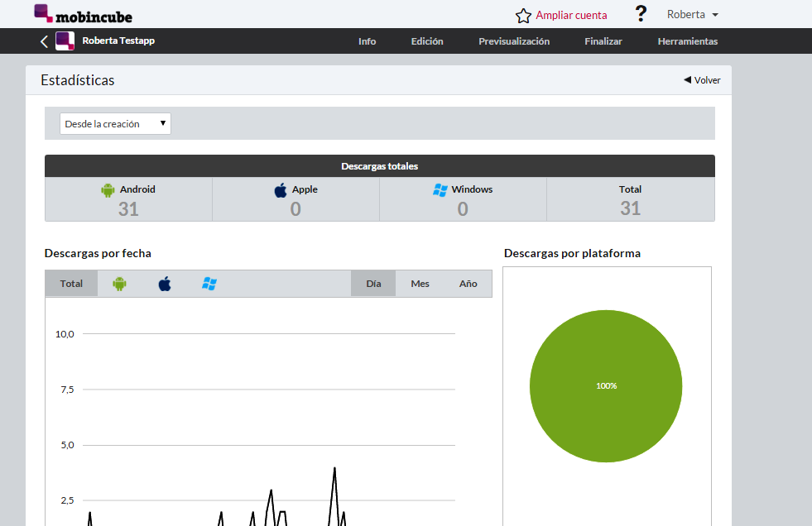Viewport: 812px width, 526px height.
Task: Click the mobincube logo
Action: 83,14
